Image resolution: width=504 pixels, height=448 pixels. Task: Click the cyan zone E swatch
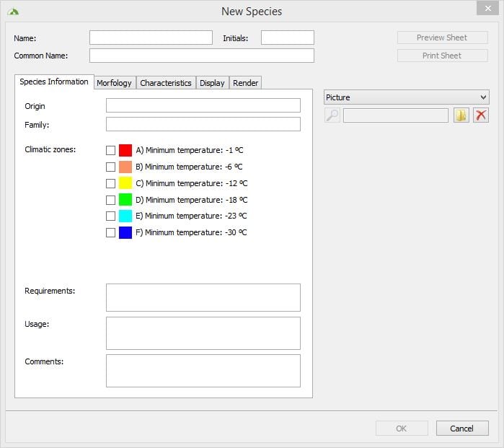(x=125, y=216)
